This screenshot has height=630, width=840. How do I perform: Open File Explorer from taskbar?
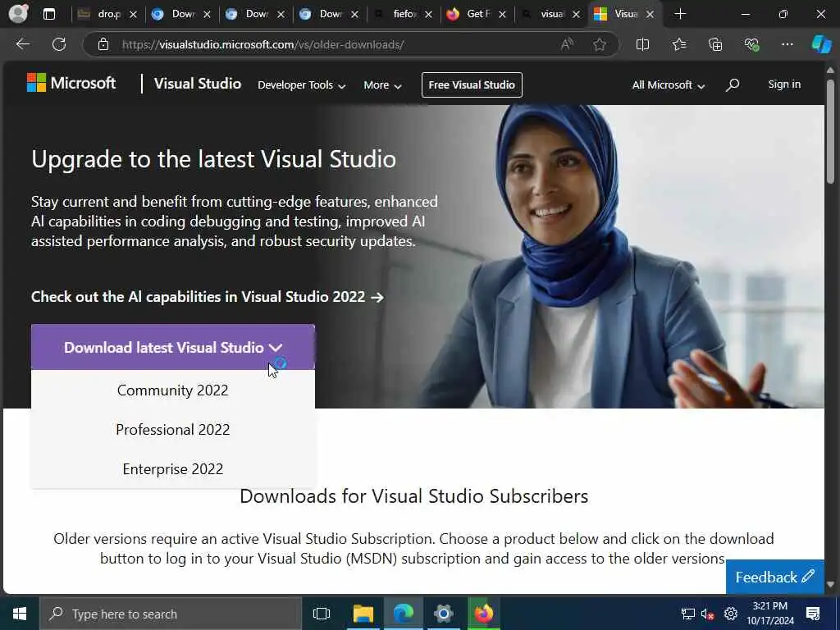tap(363, 614)
